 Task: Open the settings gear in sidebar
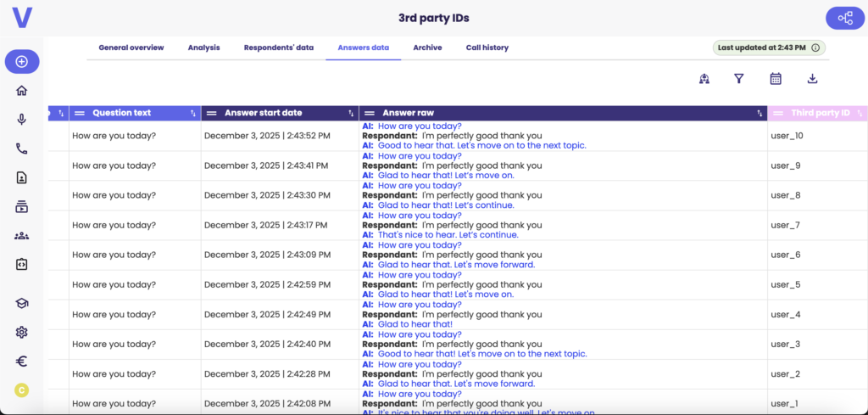pyautogui.click(x=21, y=333)
